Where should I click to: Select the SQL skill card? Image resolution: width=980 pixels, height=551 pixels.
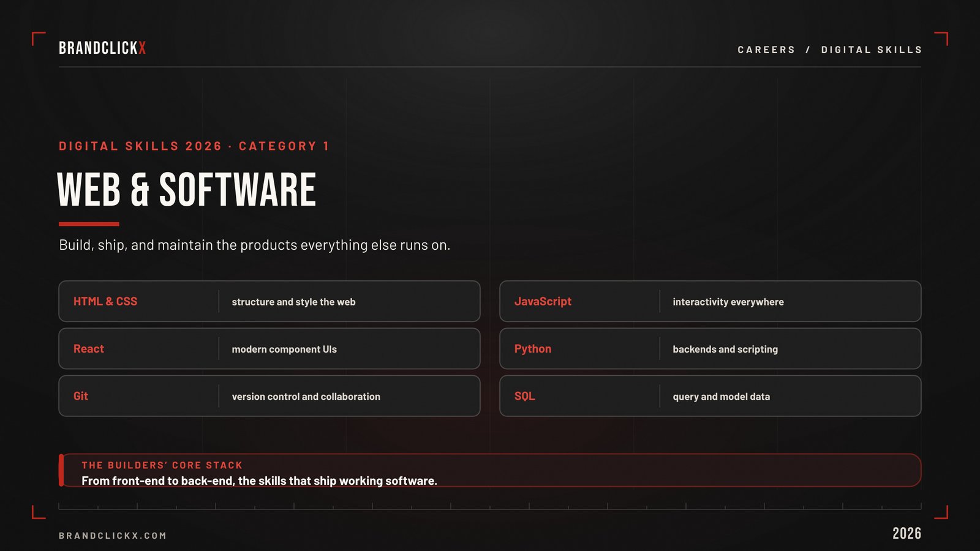pos(710,396)
